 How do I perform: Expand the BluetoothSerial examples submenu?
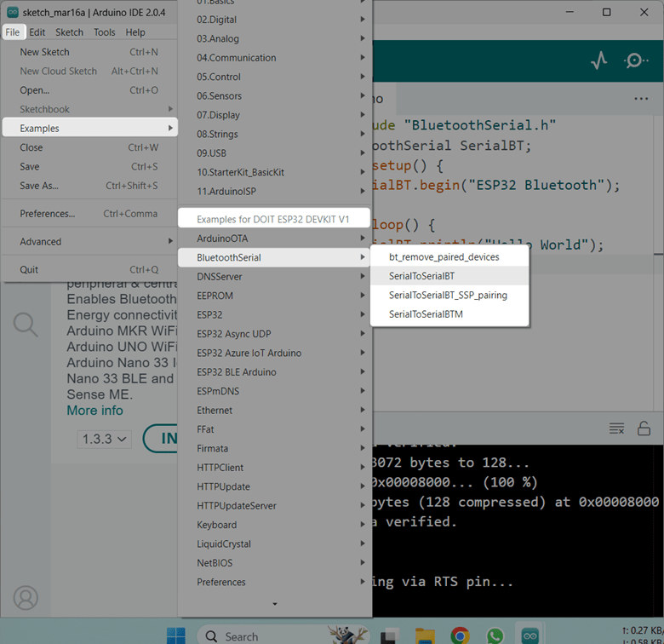click(274, 257)
